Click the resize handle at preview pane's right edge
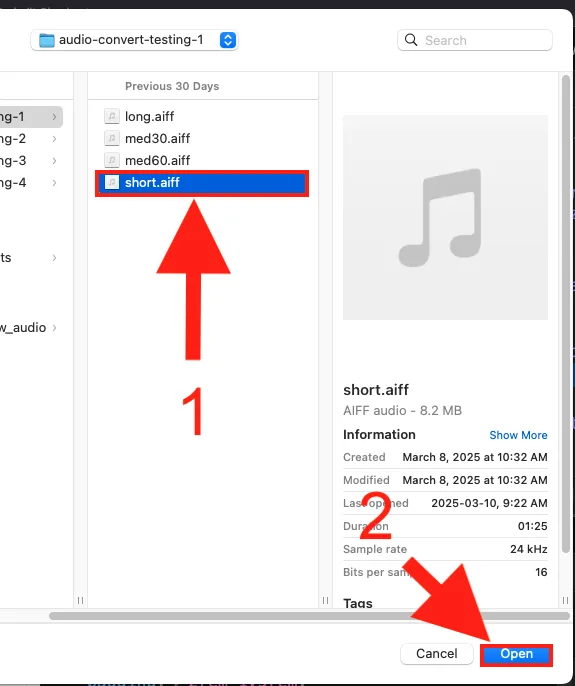The height and width of the screenshot is (686, 575). (565, 600)
